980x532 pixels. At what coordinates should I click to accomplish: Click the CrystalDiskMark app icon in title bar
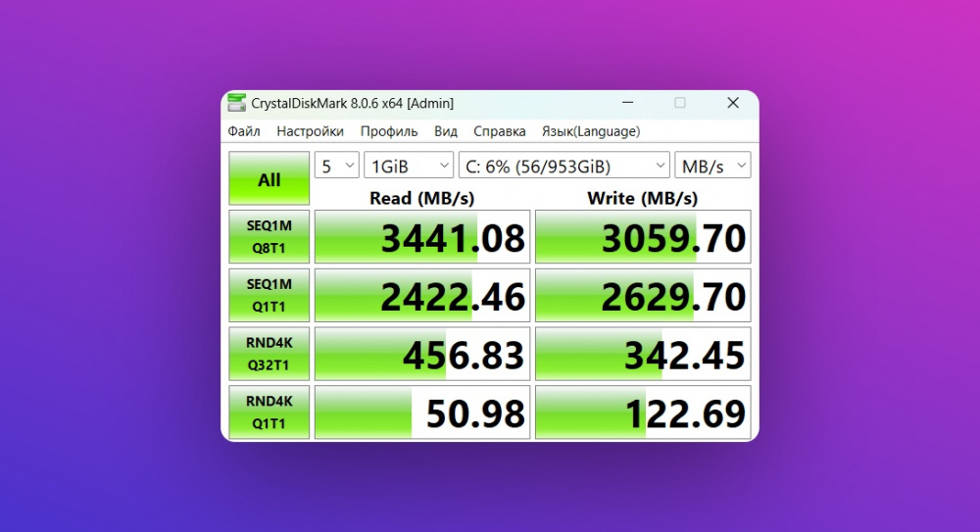(x=237, y=103)
